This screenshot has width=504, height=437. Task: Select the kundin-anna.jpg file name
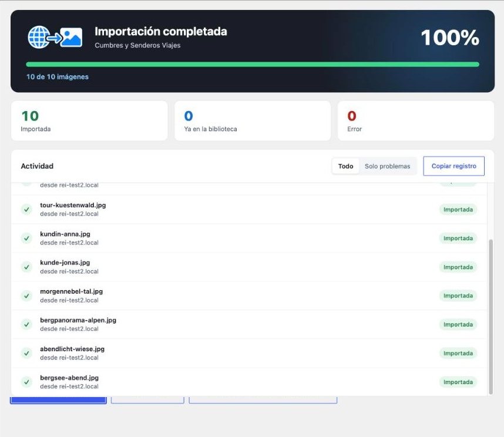coord(65,234)
